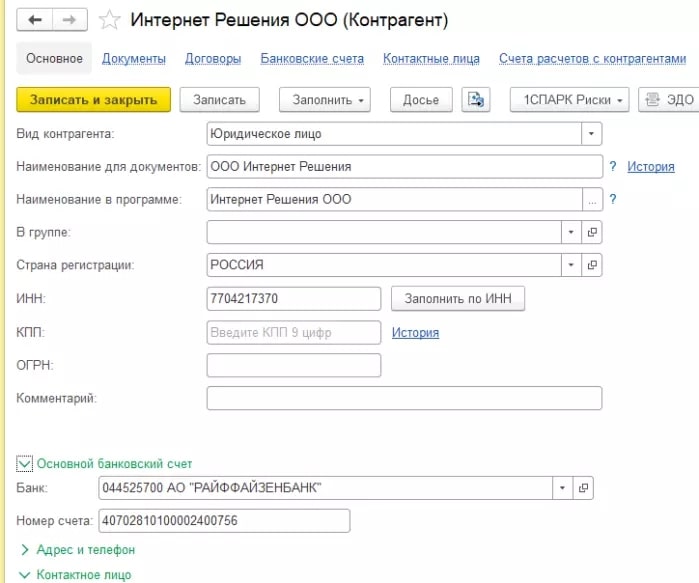Viewport: 699px width, 583px height.
Task: Open Вид контрагента dropdown
Action: point(592,134)
